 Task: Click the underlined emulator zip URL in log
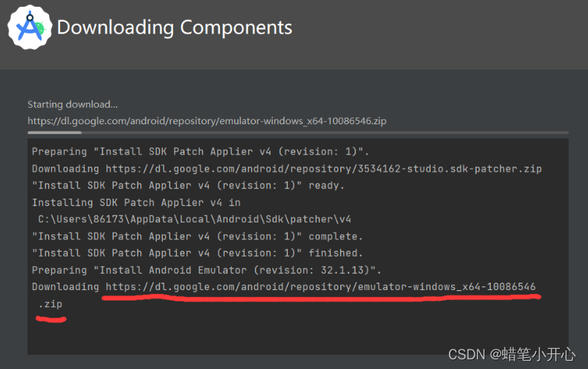click(x=320, y=286)
